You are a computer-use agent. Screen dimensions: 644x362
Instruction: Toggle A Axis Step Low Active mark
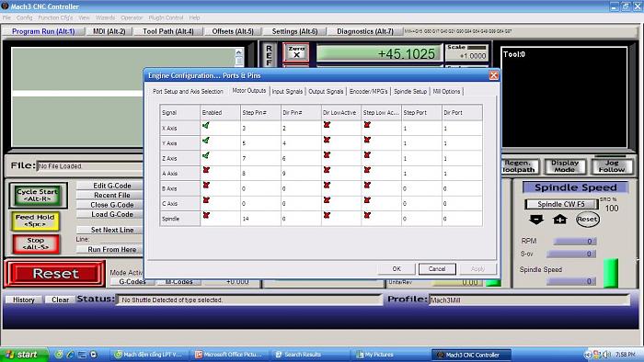367,171
